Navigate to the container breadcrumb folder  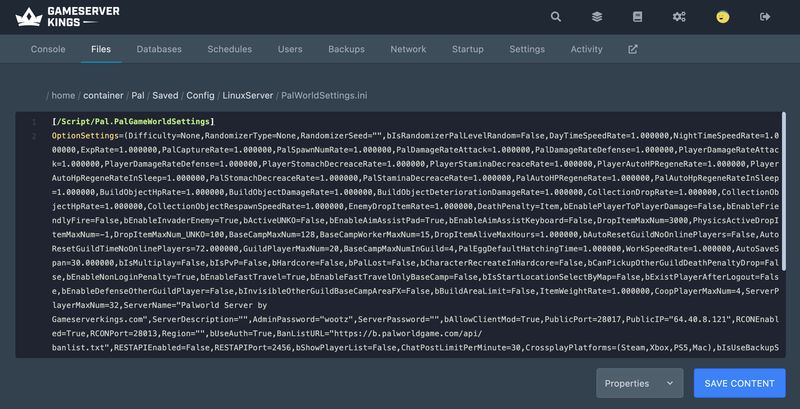pyautogui.click(x=103, y=95)
